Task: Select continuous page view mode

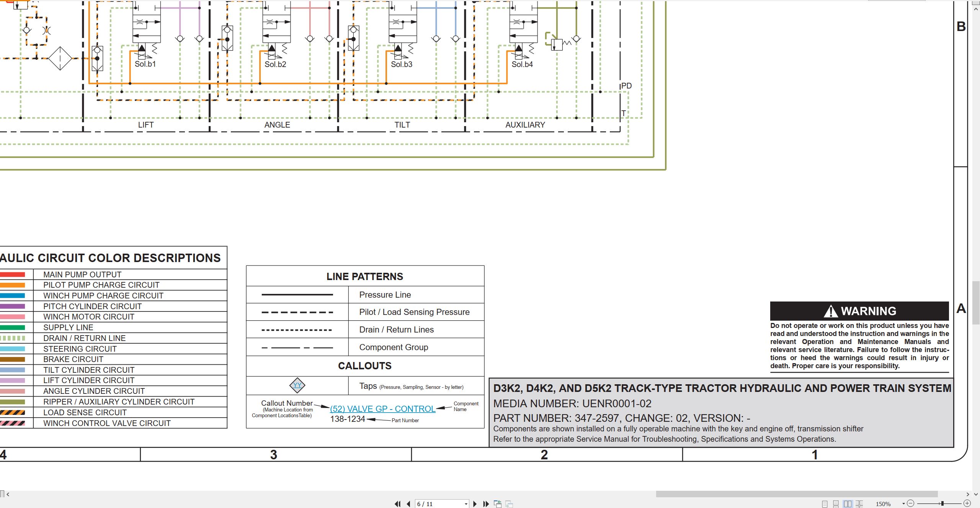Action: click(x=836, y=504)
